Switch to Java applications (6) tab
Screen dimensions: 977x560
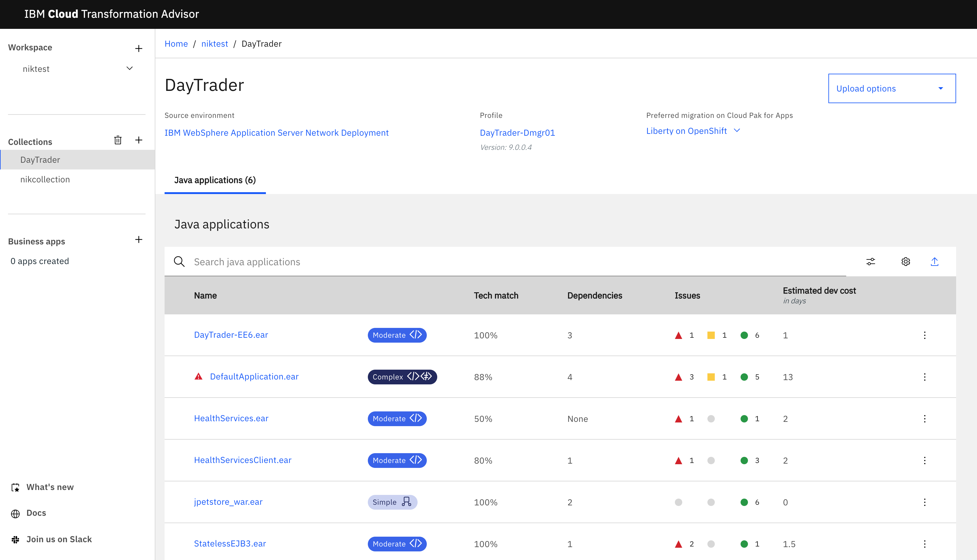pyautogui.click(x=215, y=180)
